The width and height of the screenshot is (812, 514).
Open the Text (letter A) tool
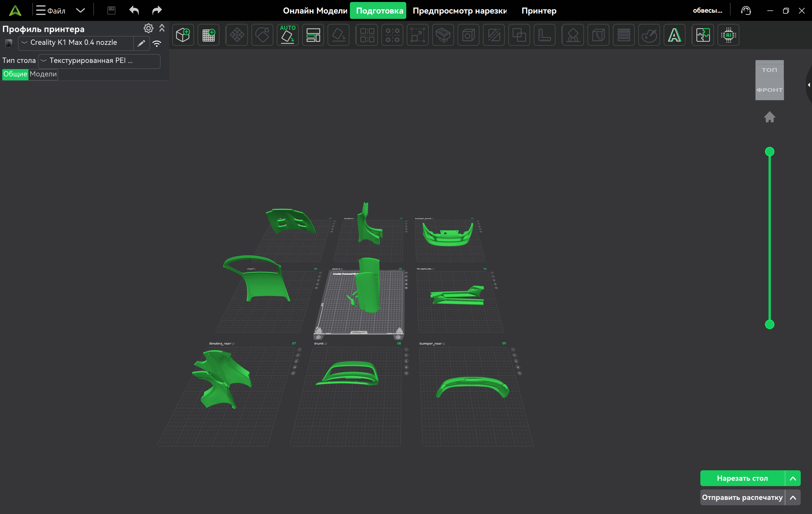(674, 35)
